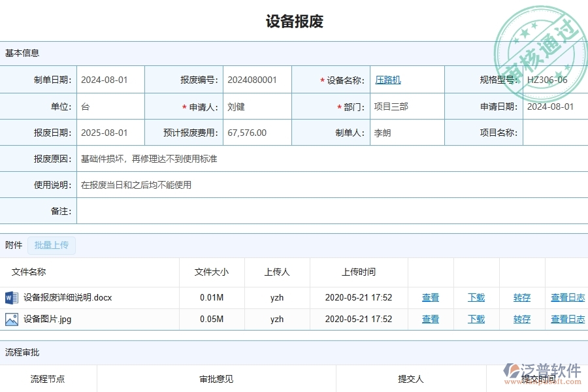Open the 压路机 equipment name link
The image size is (588, 392).
388,80
